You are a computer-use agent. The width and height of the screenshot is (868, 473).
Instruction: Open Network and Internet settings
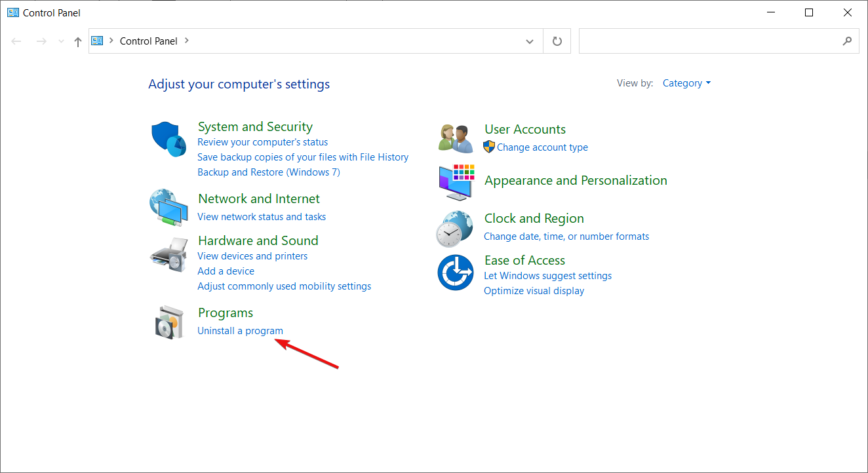pos(258,199)
